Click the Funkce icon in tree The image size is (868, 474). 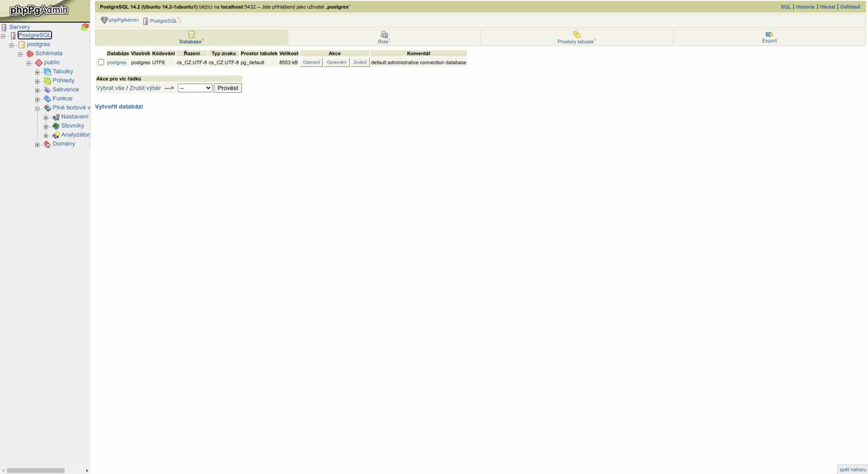point(48,99)
